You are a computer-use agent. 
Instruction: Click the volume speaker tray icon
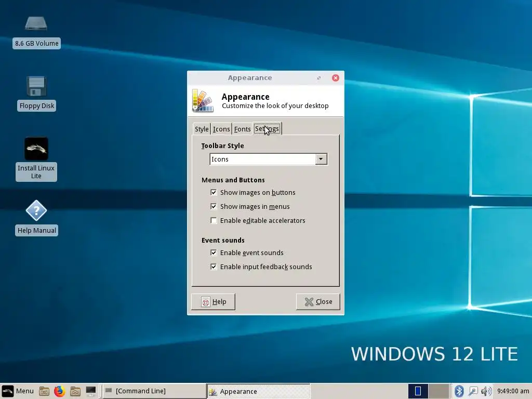tap(486, 391)
